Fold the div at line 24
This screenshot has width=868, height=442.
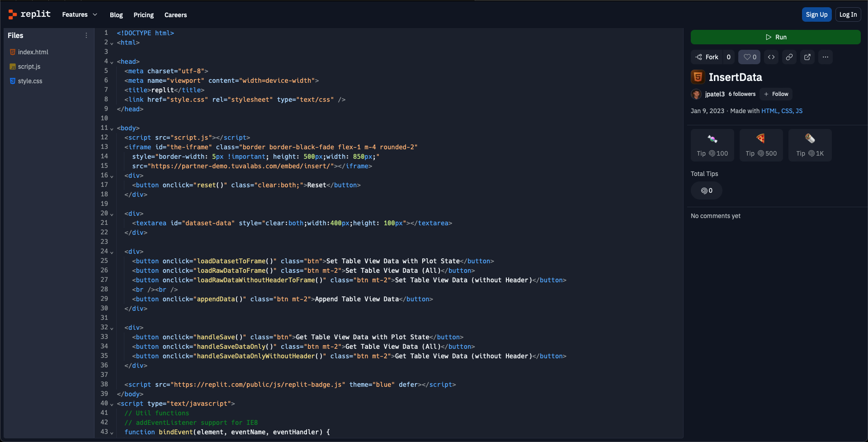[112, 252]
